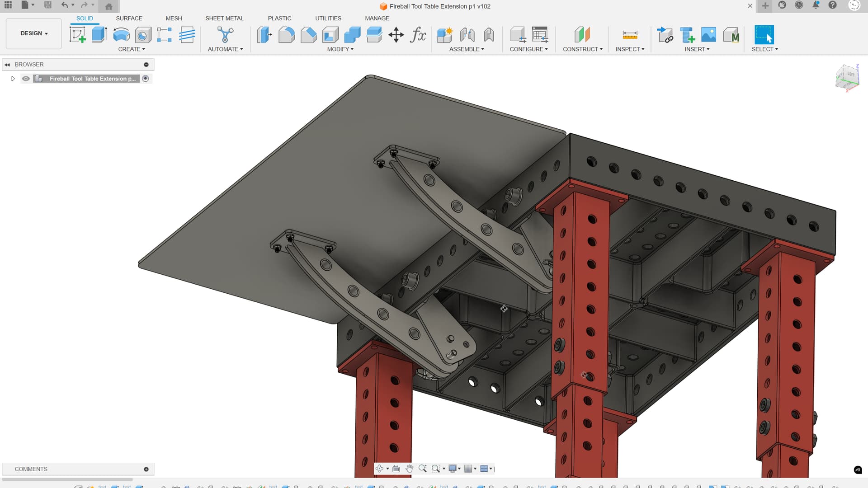Use the Chamfer tool
The image size is (868, 488).
pos(308,35)
